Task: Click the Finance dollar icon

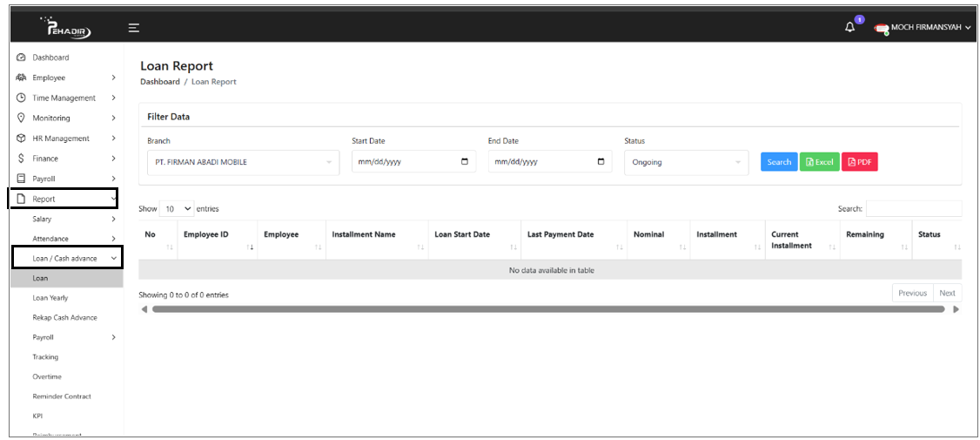Action: click(21, 159)
